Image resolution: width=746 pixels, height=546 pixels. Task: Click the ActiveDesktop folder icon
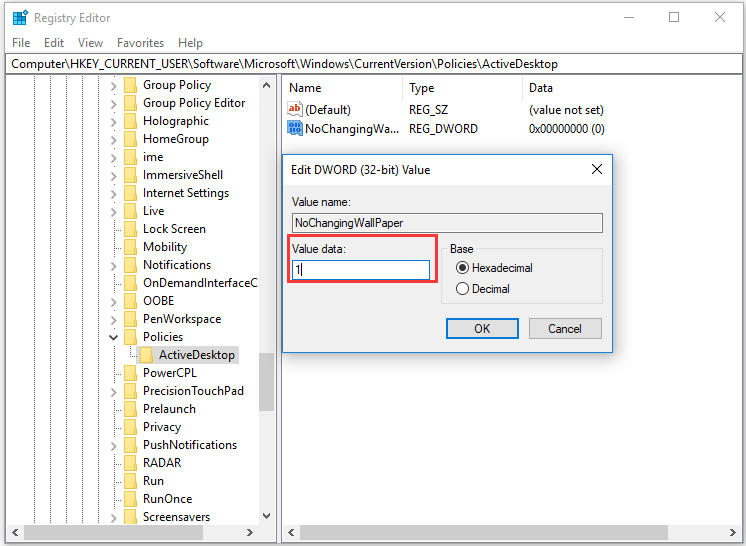146,355
